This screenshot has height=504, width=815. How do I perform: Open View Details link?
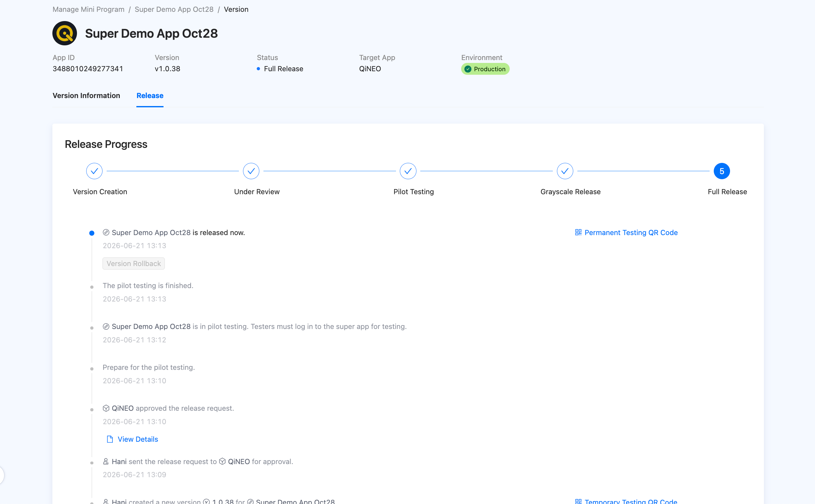pyautogui.click(x=138, y=439)
